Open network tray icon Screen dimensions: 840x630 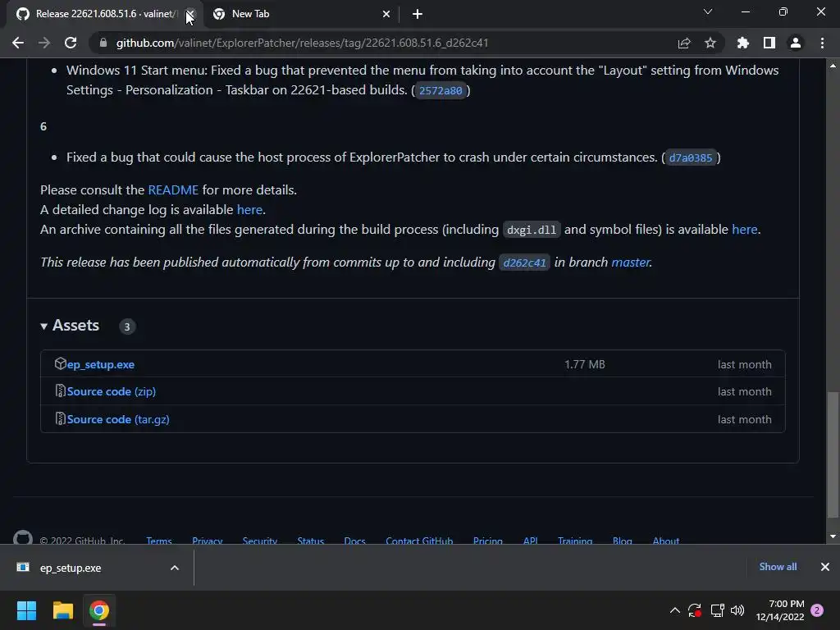tap(717, 610)
